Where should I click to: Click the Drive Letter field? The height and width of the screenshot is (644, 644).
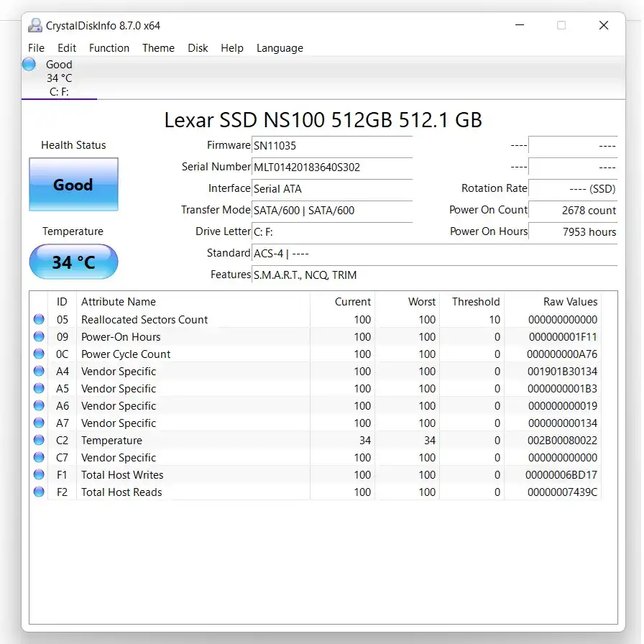click(332, 231)
